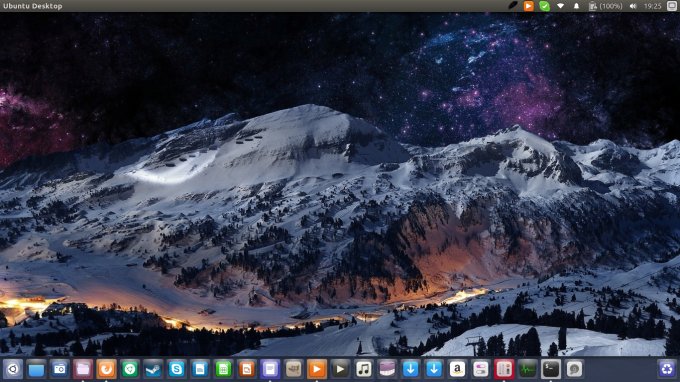Click the green checkmark tray indicator
This screenshot has width=680, height=382.
pos(545,6)
